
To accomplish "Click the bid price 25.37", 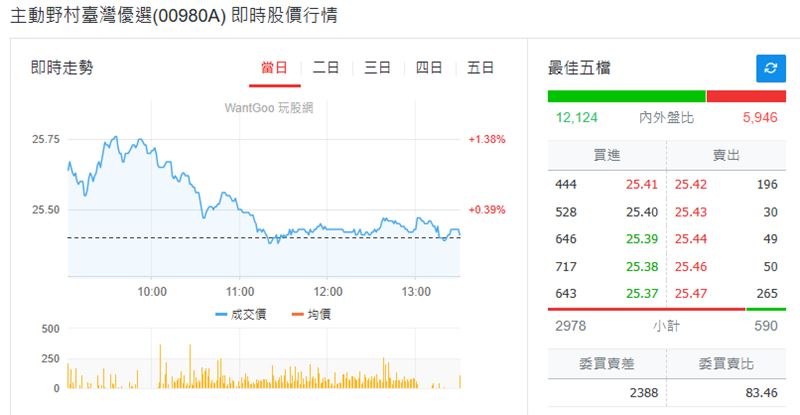I will 642,294.
